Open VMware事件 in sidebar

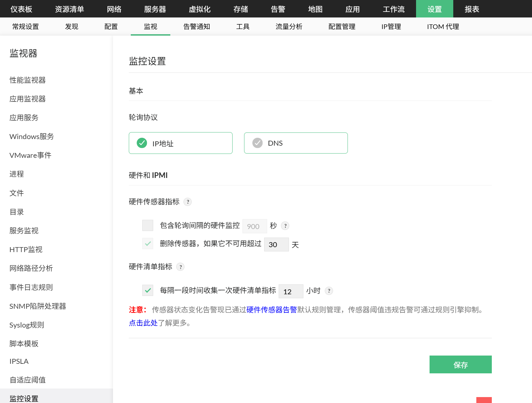[x=30, y=155]
